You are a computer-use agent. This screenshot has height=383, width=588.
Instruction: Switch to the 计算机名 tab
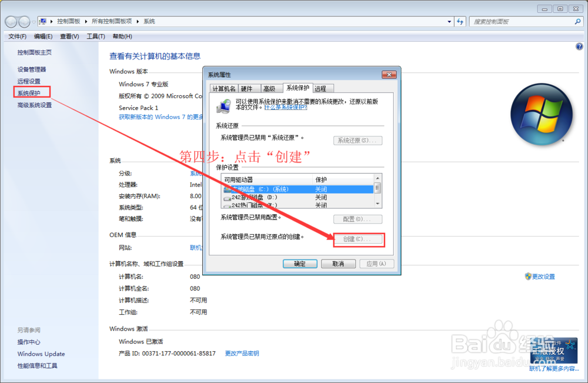(225, 88)
